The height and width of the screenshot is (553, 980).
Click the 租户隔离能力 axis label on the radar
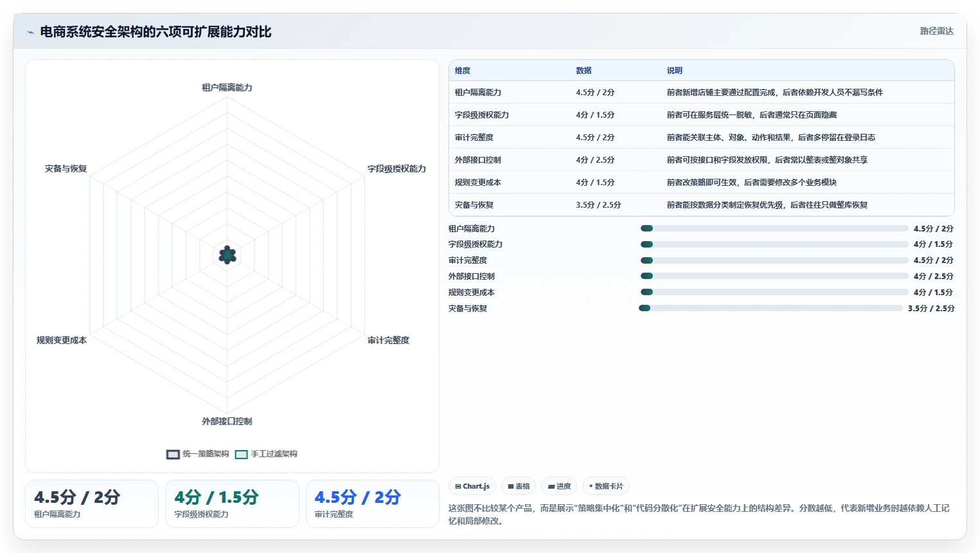click(227, 87)
